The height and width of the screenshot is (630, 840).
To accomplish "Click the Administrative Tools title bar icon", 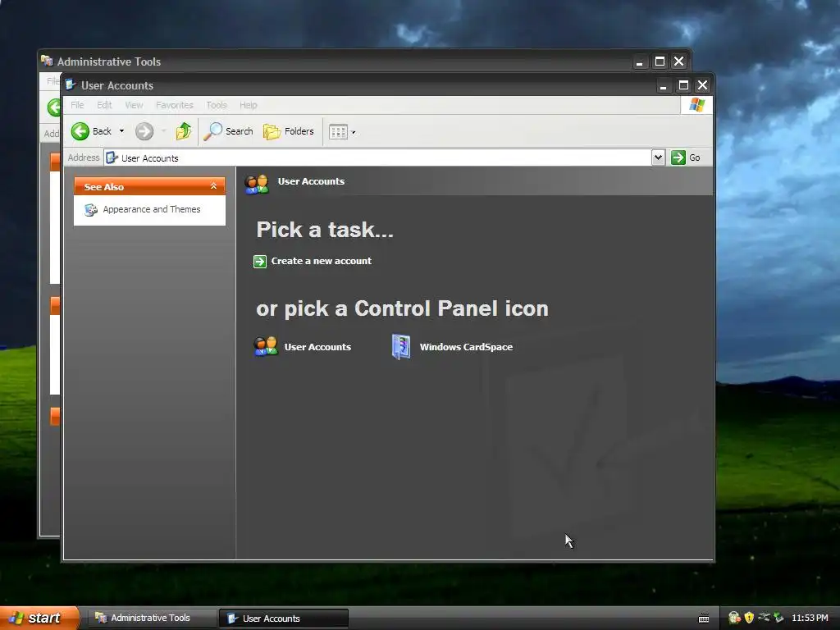I will coord(47,61).
